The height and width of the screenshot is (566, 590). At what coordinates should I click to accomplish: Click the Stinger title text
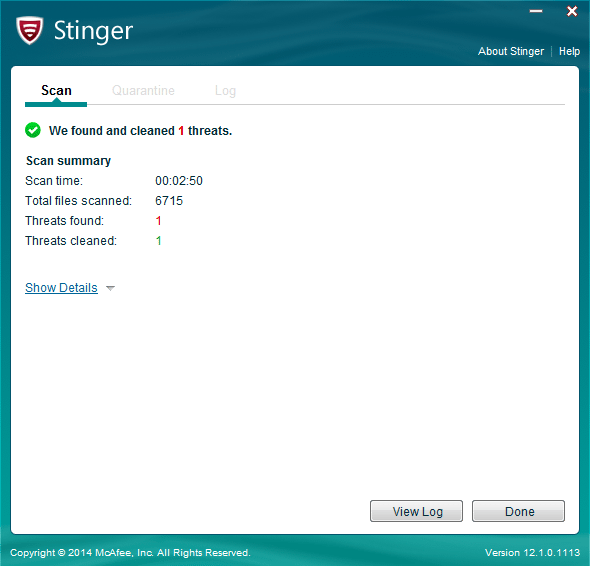pyautogui.click(x=93, y=31)
